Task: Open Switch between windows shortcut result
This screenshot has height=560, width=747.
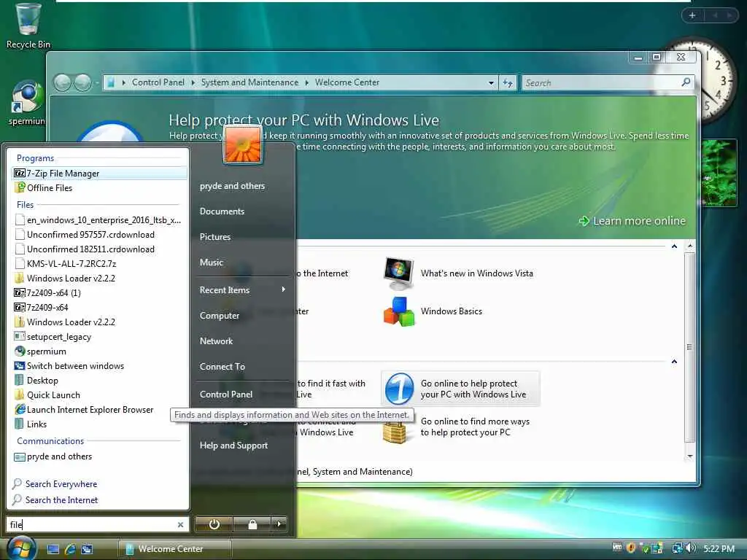Action: 98,366
